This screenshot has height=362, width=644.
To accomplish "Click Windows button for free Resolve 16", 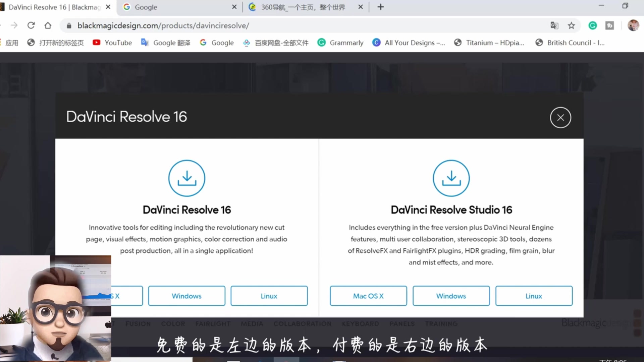I will click(x=186, y=296).
